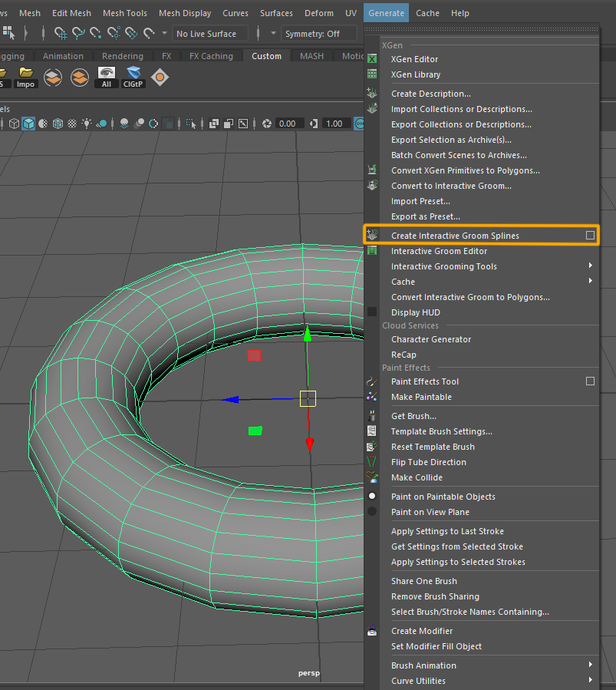Click the gamma value field showing 1.00
This screenshot has height=690, width=616.
coord(334,124)
